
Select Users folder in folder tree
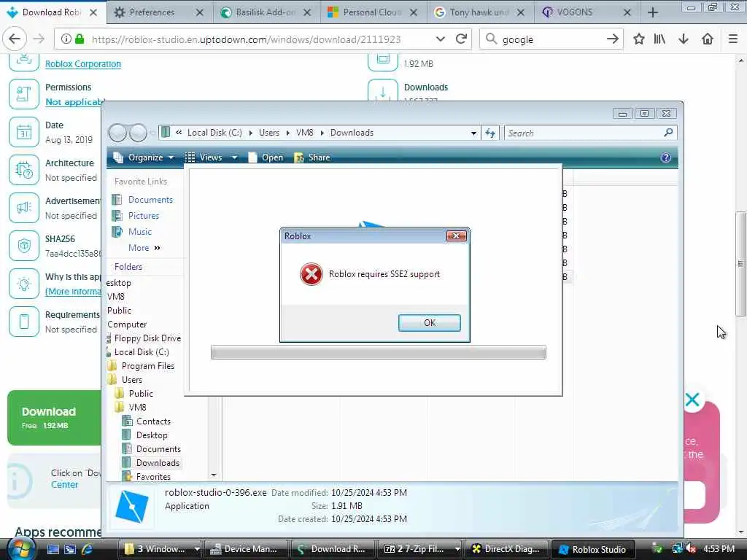[x=132, y=379]
